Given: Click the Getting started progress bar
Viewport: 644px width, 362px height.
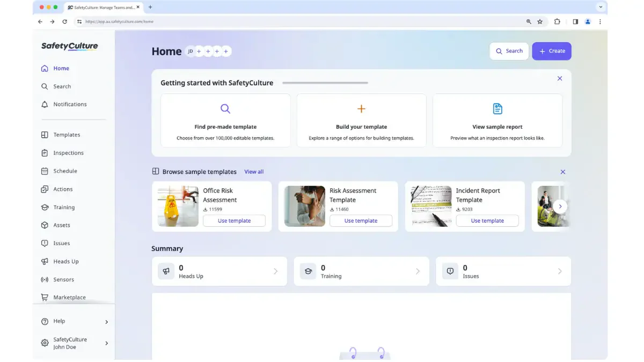Looking at the screenshot, I should point(325,83).
